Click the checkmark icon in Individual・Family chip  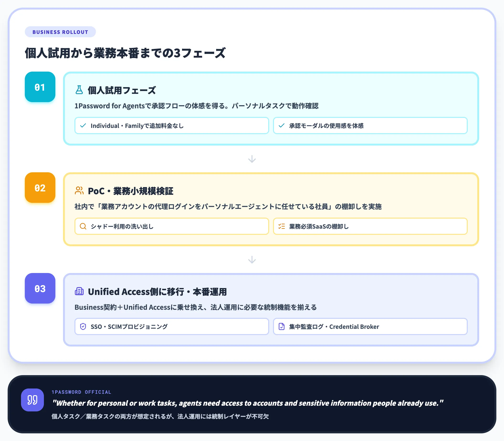point(83,126)
